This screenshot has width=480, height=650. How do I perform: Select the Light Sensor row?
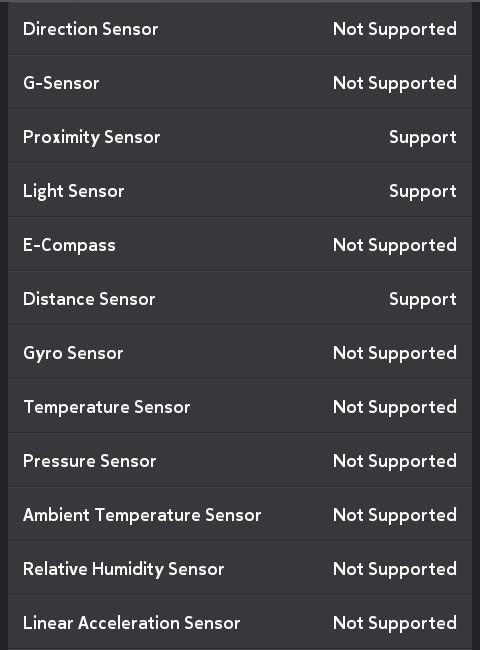tap(240, 191)
